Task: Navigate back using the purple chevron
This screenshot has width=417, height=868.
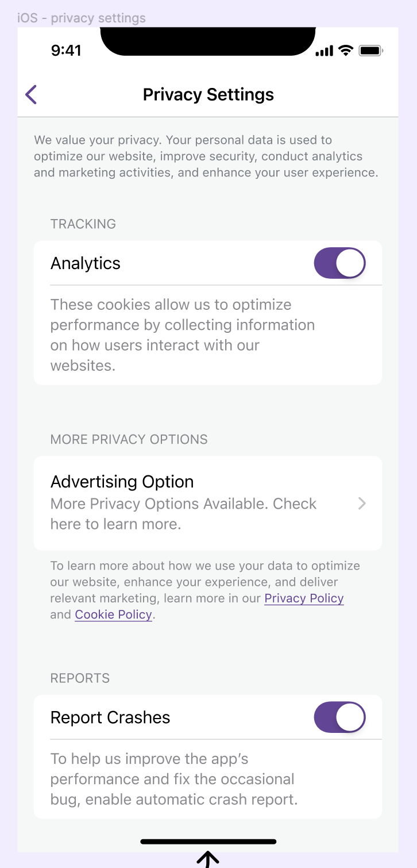Action: (x=30, y=94)
